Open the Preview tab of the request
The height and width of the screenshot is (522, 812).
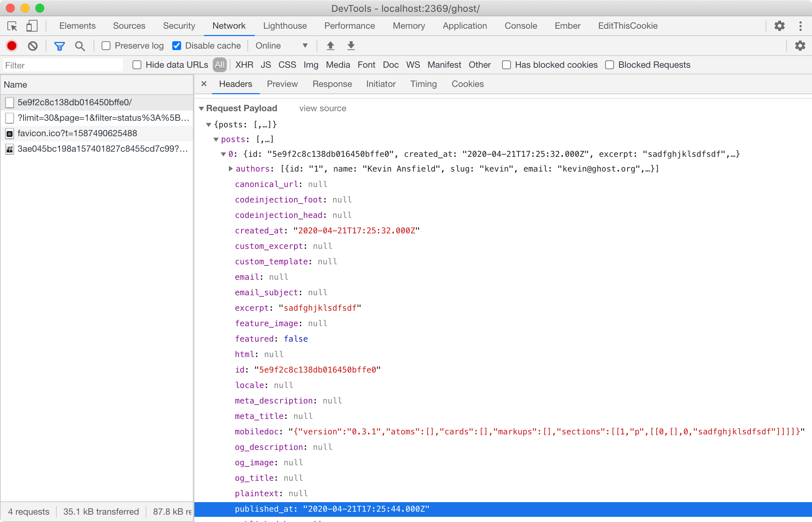(282, 84)
